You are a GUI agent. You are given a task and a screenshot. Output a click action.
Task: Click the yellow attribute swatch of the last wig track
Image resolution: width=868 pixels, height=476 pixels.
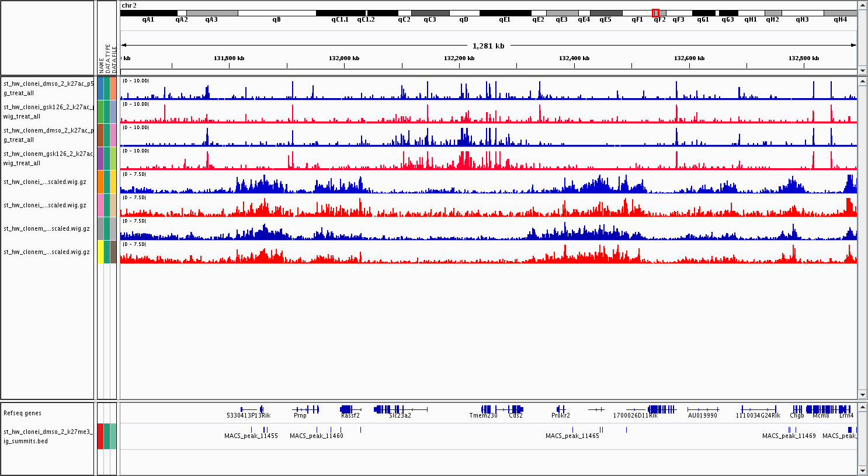click(100, 252)
